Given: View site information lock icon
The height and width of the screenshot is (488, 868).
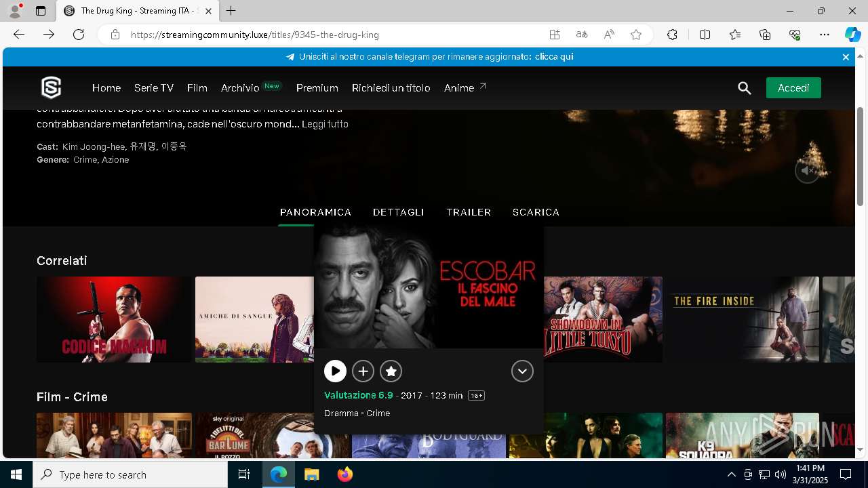Looking at the screenshot, I should point(115,35).
